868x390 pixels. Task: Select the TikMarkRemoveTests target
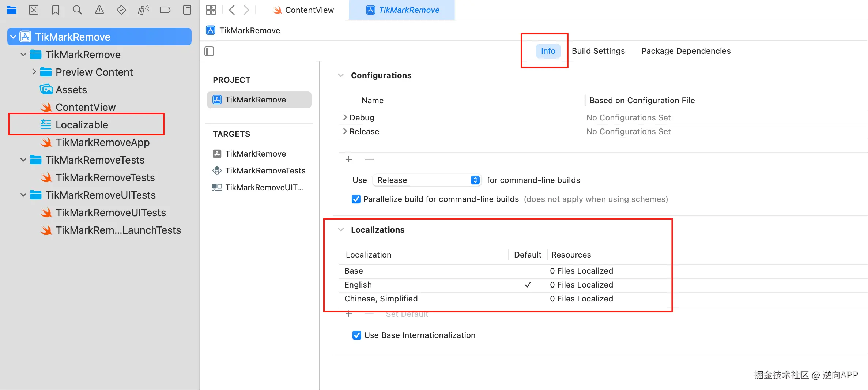click(259, 170)
